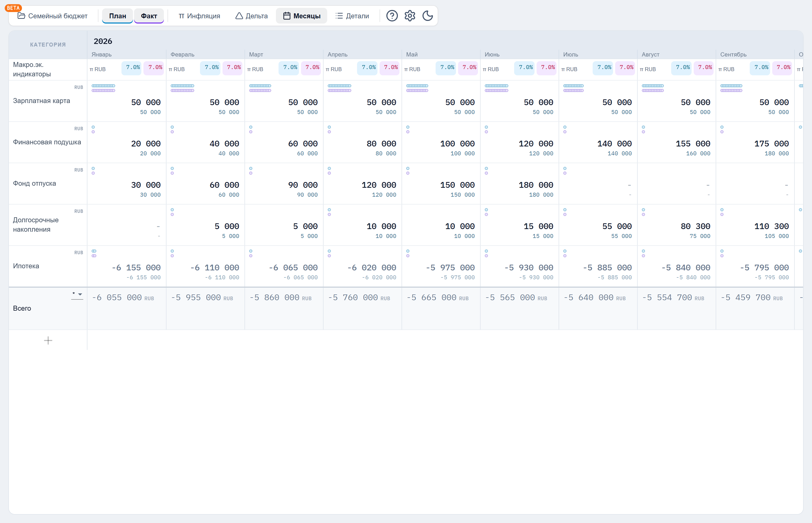Click the calendar icon on Месяцы

pyautogui.click(x=287, y=16)
